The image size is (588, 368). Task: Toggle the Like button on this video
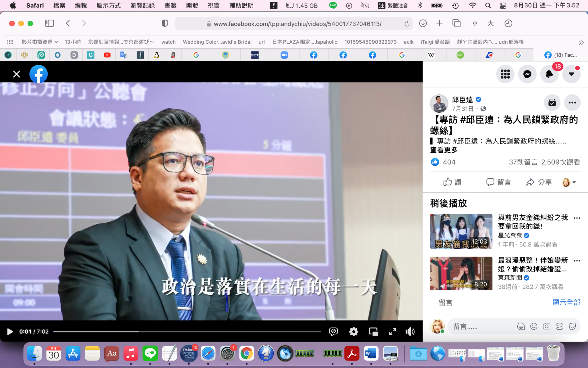[x=452, y=182]
